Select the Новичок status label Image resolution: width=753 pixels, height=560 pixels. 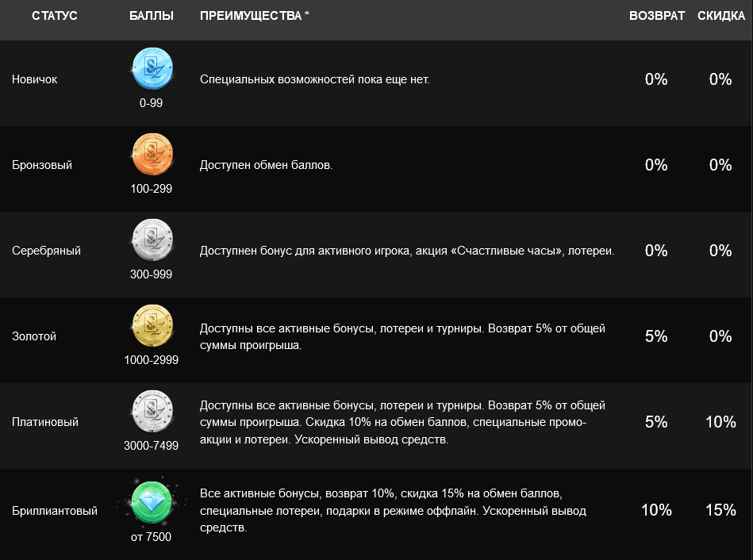tap(35, 79)
